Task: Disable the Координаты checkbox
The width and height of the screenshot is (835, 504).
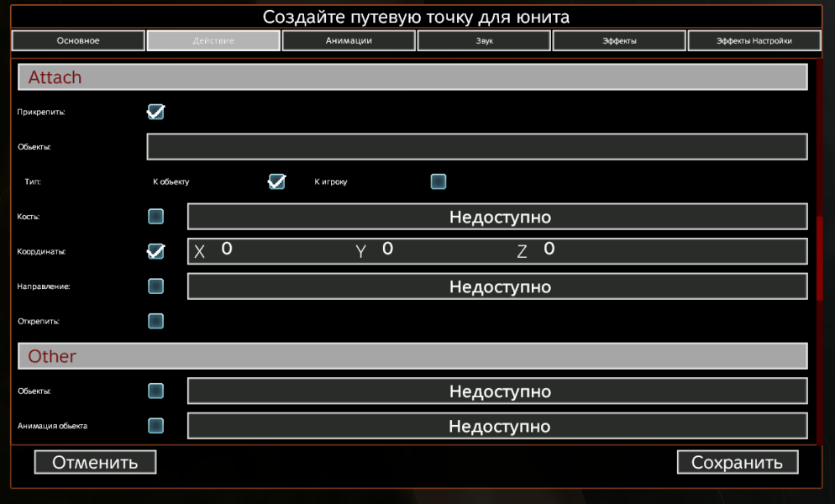Action: coord(155,251)
